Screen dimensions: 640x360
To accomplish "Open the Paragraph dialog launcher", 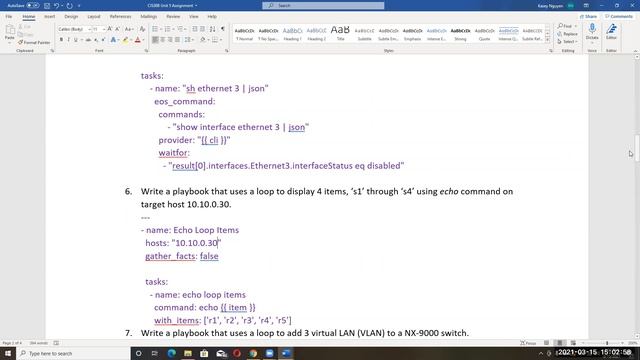I will tap(227, 51).
